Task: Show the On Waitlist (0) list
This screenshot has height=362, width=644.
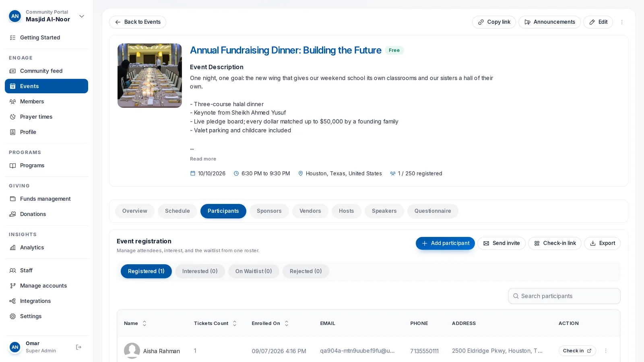Action: (254, 271)
